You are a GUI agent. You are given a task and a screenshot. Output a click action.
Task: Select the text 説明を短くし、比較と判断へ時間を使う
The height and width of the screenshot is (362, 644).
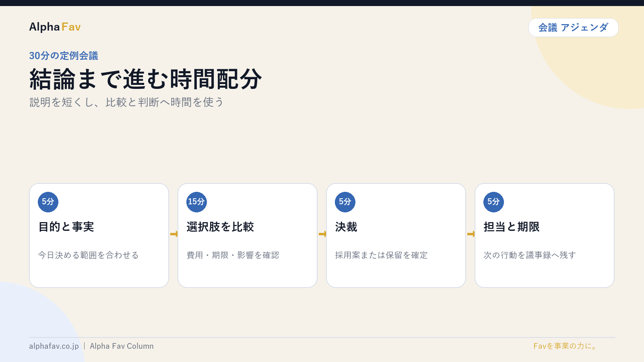point(126,102)
